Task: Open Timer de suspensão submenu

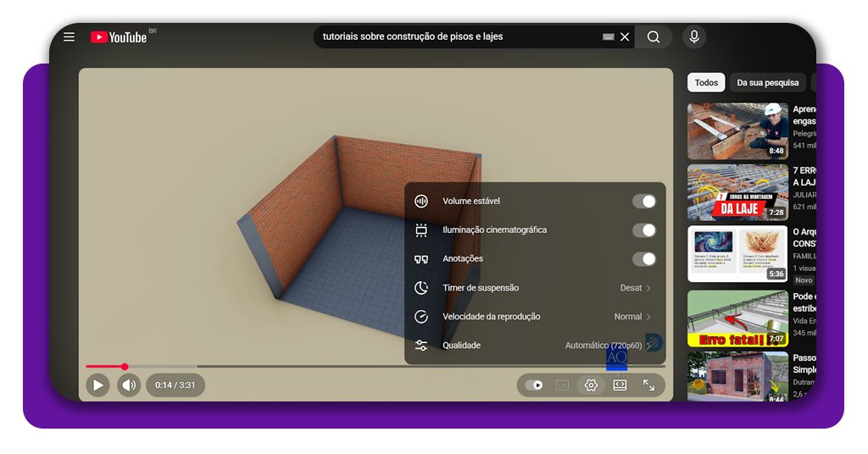Action: coord(534,288)
